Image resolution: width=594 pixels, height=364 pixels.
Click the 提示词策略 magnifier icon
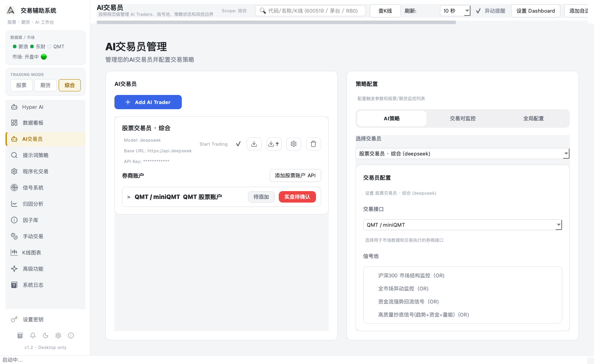[x=14, y=155]
